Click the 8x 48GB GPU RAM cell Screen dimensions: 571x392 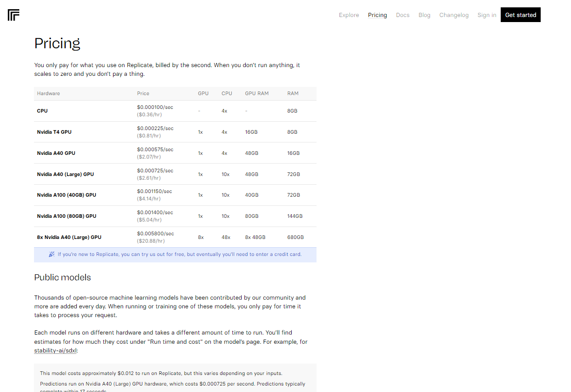click(x=255, y=237)
